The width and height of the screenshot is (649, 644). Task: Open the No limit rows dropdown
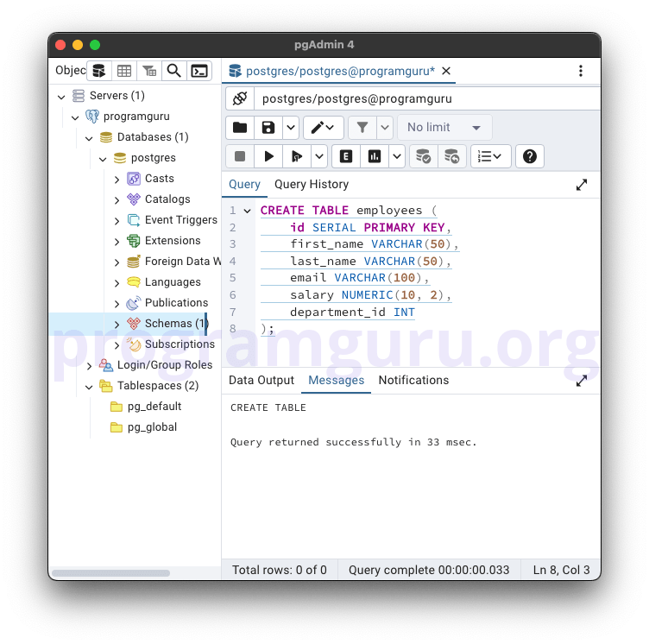(445, 128)
